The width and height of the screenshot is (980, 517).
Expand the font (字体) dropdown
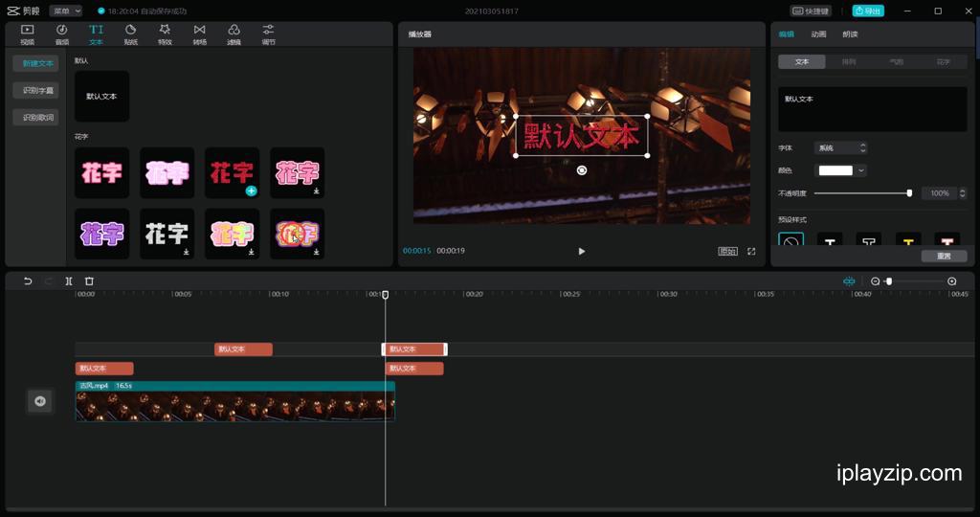(x=840, y=148)
